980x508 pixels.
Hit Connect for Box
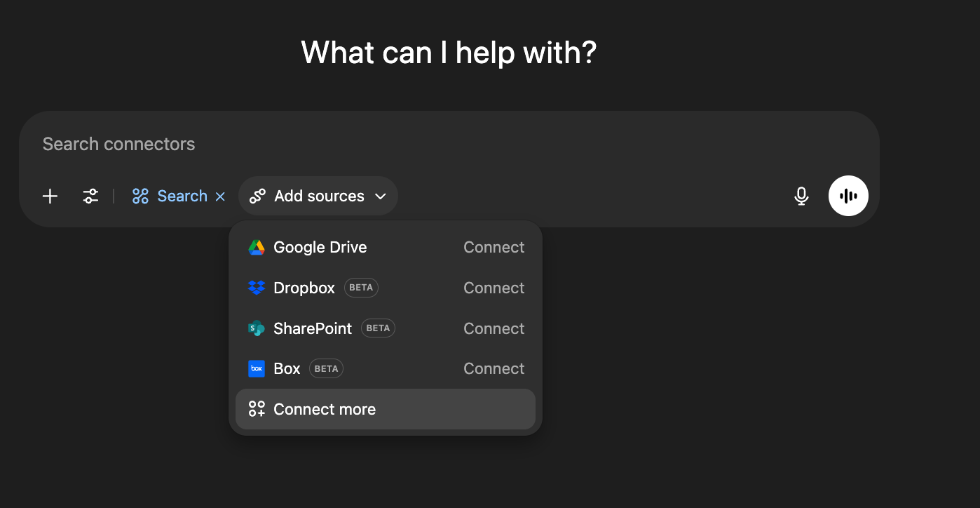(x=494, y=369)
